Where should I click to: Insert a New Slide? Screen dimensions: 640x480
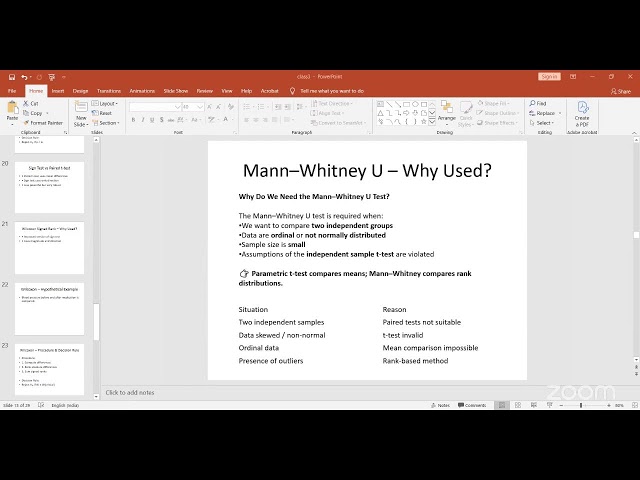[81, 114]
